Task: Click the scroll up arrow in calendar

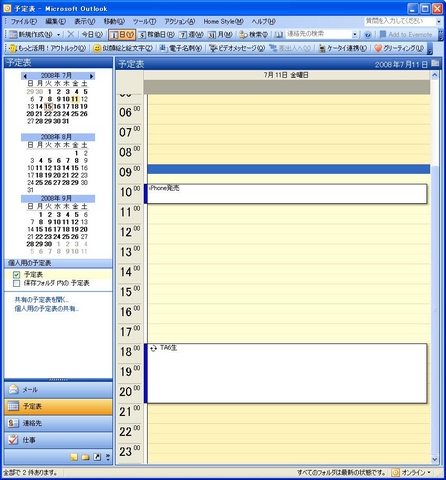Action: coord(435,75)
